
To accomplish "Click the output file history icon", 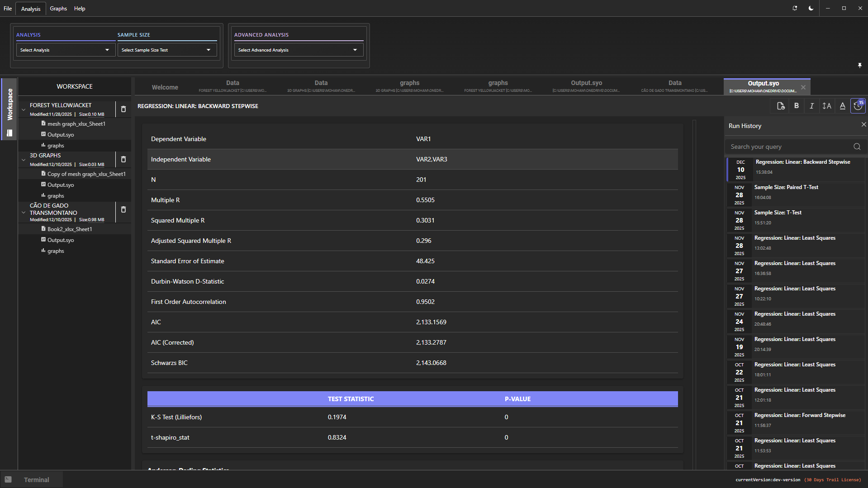I will (781, 106).
